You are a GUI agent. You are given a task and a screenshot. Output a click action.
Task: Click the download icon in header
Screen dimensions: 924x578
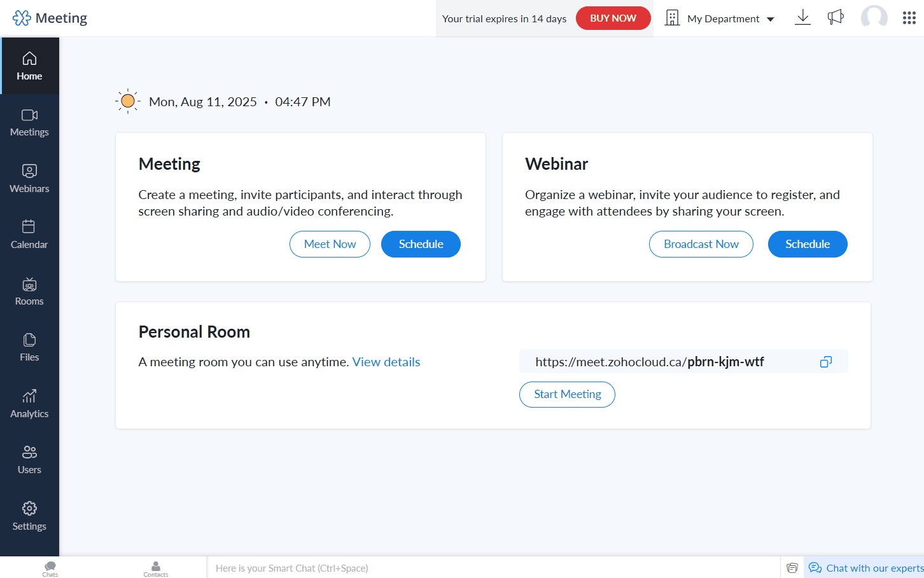coord(802,17)
